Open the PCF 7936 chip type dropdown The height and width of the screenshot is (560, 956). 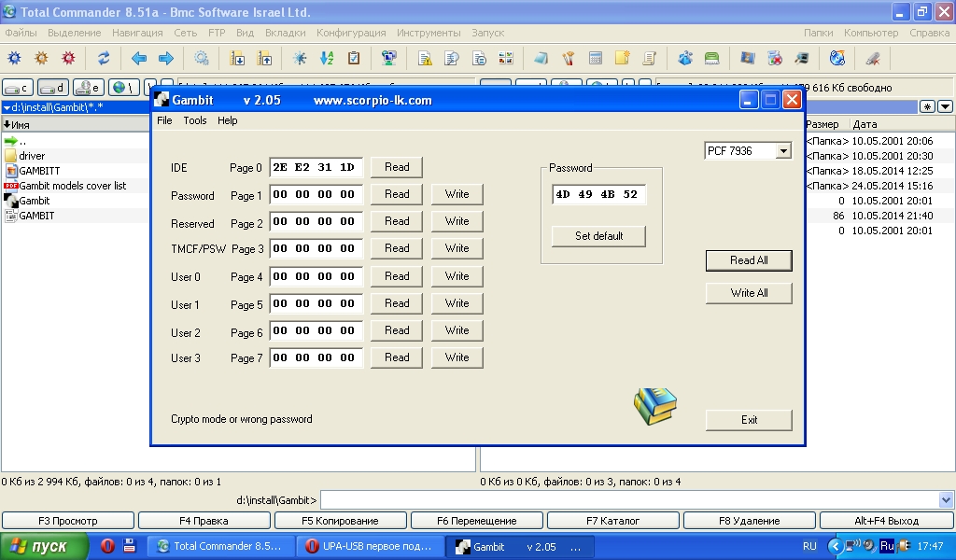(783, 150)
